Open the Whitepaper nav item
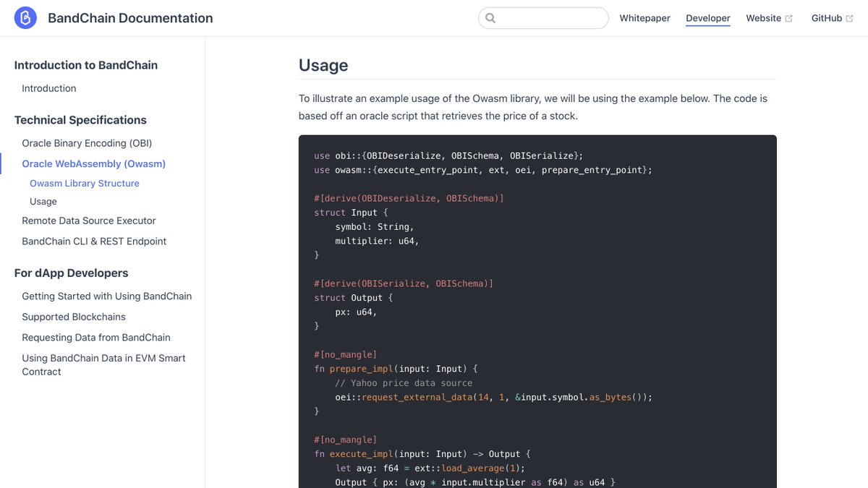The height and width of the screenshot is (488, 868). click(644, 18)
